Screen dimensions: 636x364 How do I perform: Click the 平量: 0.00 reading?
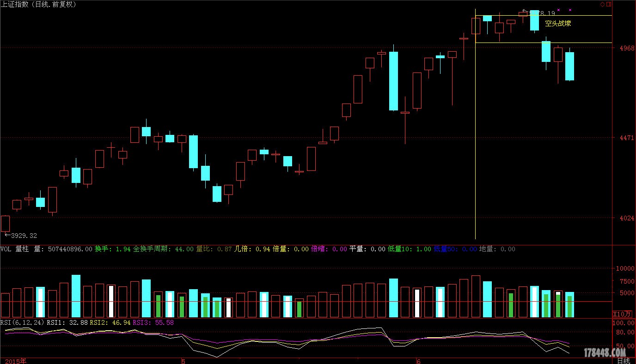[x=367, y=249]
